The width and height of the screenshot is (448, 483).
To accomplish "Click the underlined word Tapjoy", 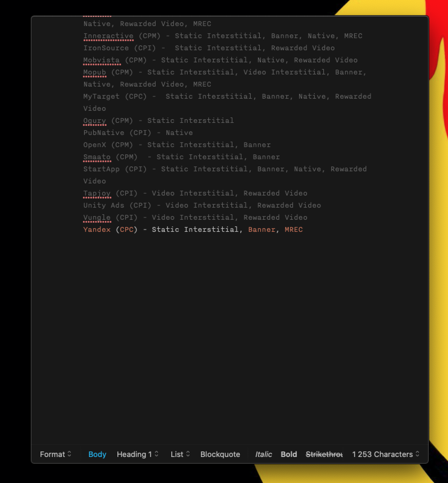I will [97, 193].
